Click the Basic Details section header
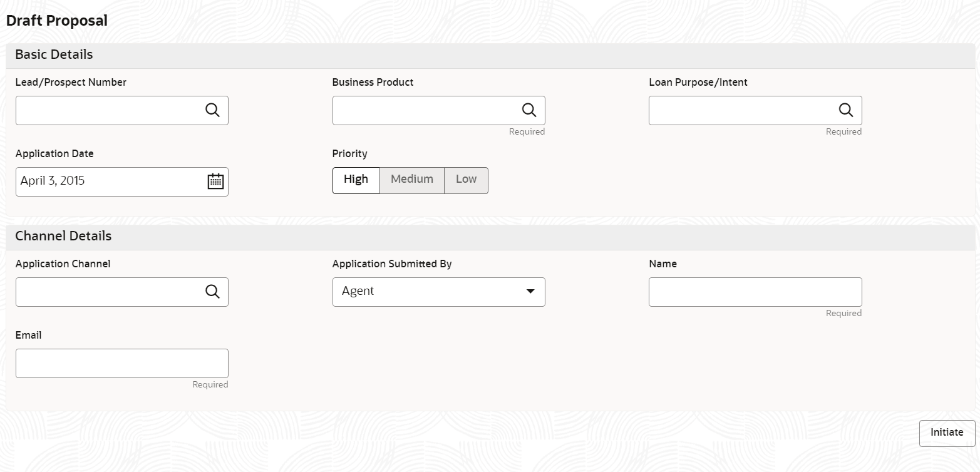Image resolution: width=980 pixels, height=472 pixels. (x=54, y=55)
